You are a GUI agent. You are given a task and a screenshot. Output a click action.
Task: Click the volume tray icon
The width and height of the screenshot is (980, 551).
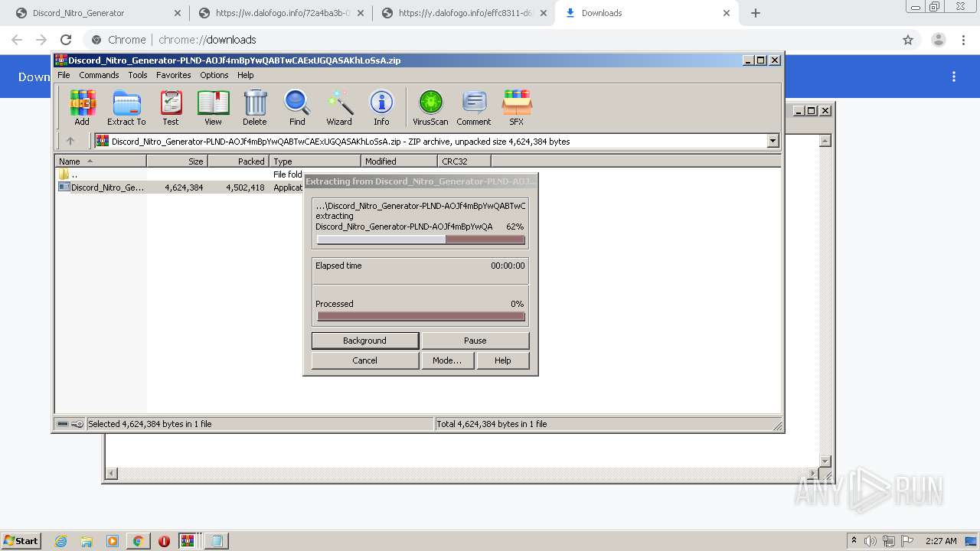click(871, 541)
